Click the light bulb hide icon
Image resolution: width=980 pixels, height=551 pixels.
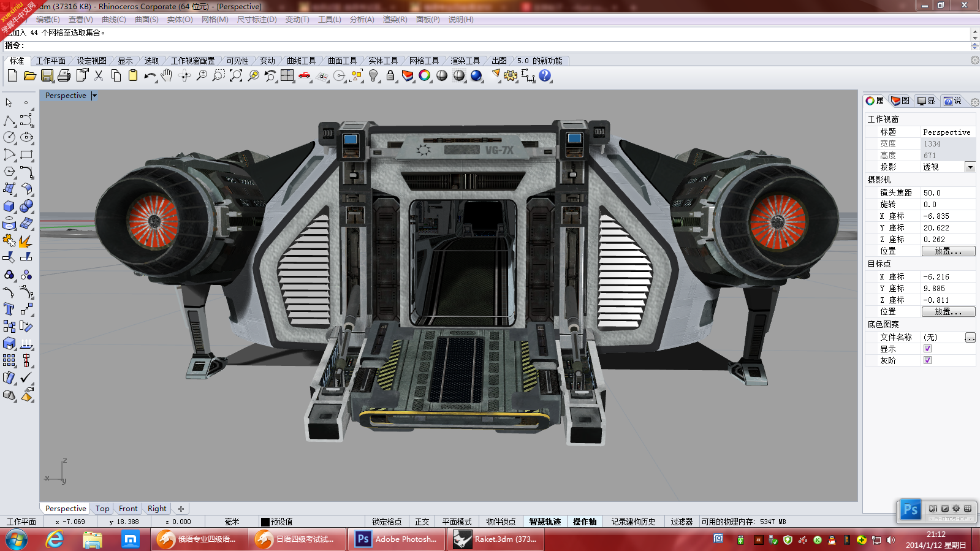click(x=373, y=75)
